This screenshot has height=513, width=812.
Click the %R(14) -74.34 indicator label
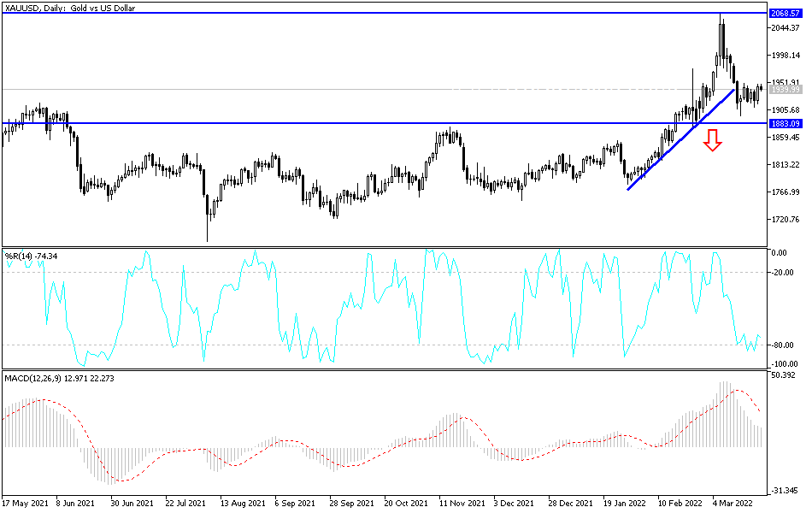(x=31, y=256)
